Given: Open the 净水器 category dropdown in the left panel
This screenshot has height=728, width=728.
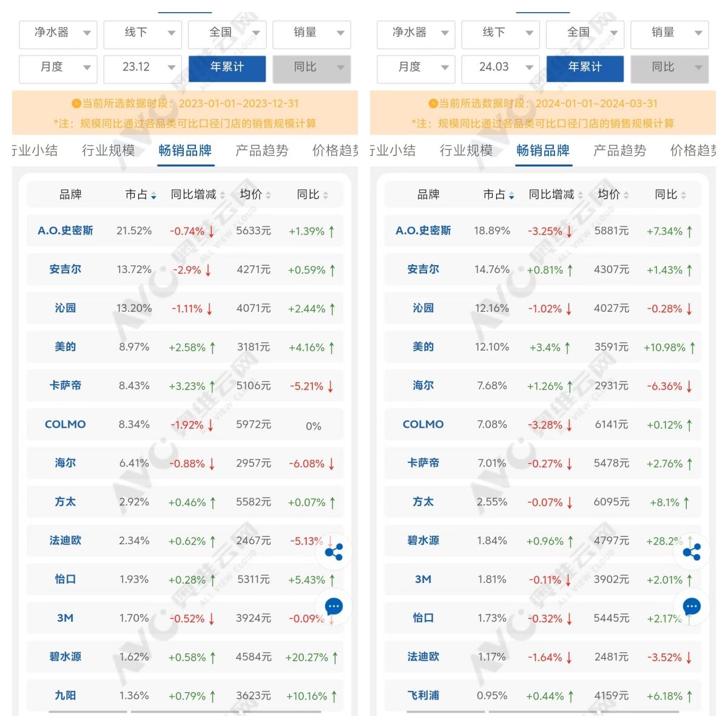Looking at the screenshot, I should click(58, 33).
